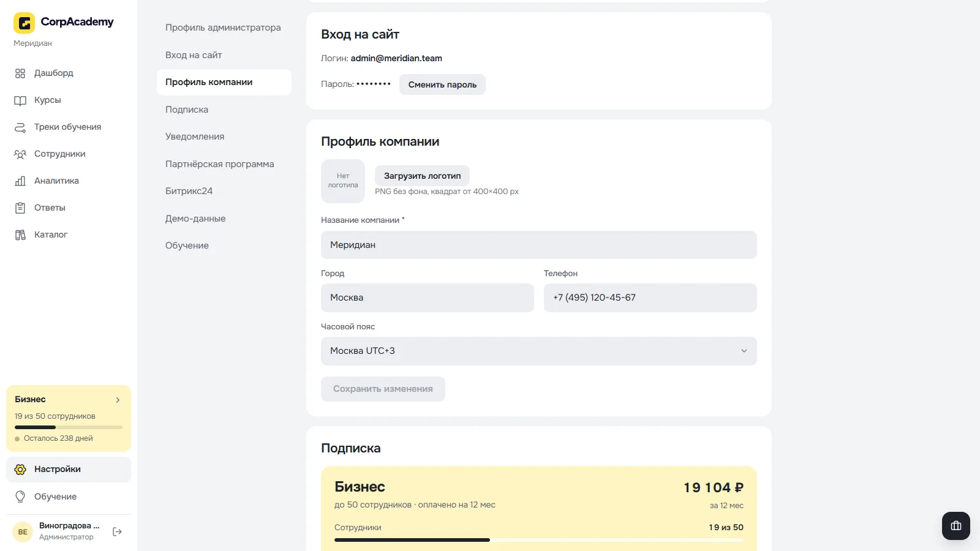980x551 pixels.
Task: Click Загрузить логотип button
Action: point(422,176)
